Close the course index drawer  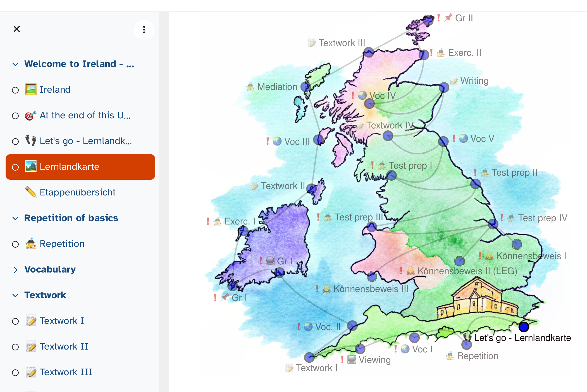coord(17,29)
